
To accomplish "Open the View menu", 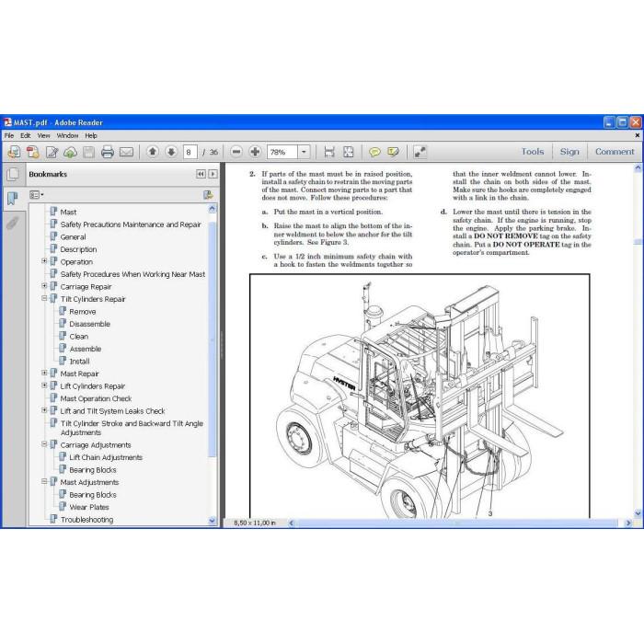I will pos(43,135).
